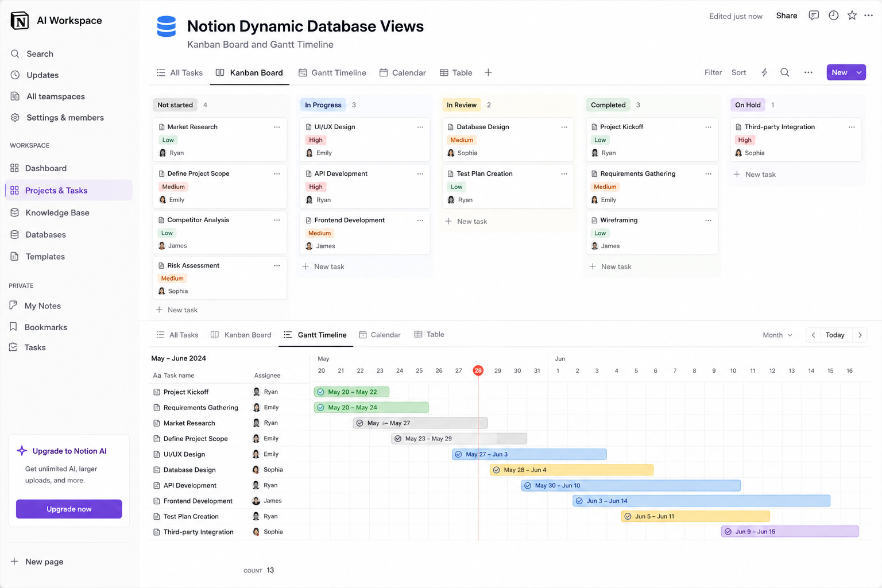
Task: Open the Month timescale dropdown
Action: [x=777, y=335]
